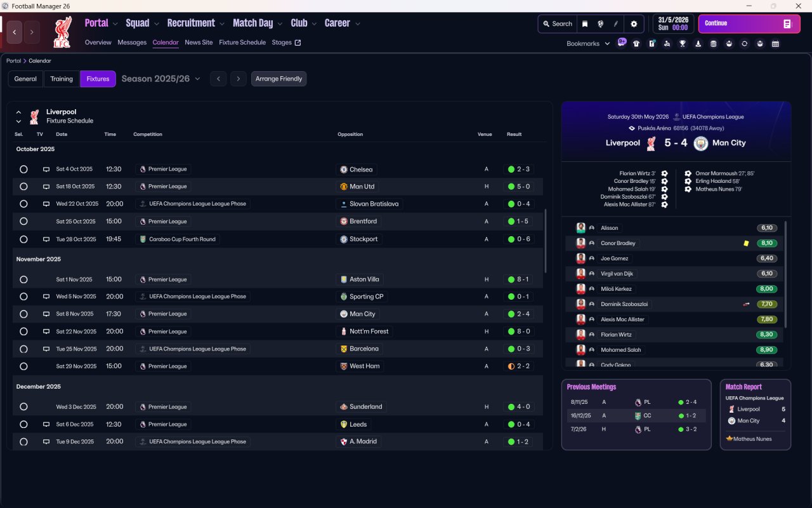
Task: Click the yellow card icon on Conor Bradley's row
Action: (747, 243)
